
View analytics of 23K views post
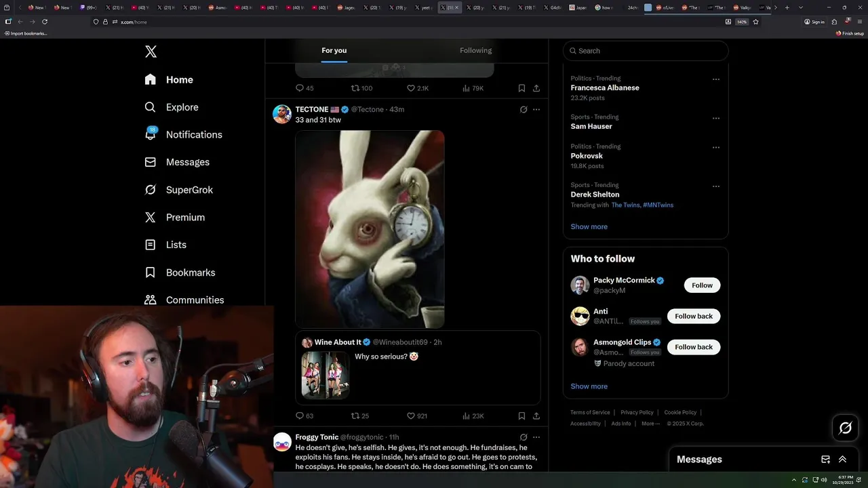pos(473,416)
